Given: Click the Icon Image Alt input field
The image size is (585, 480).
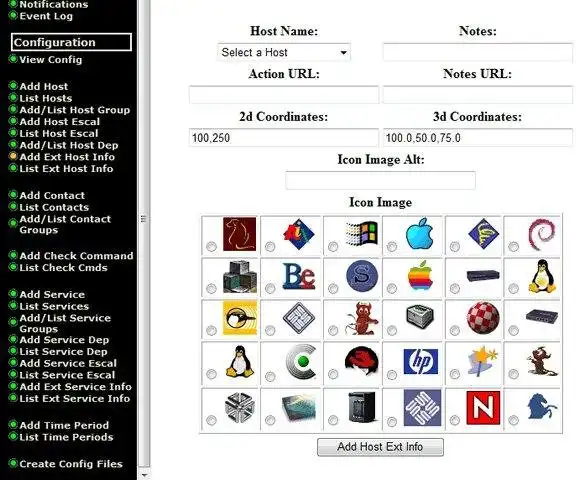Looking at the screenshot, I should click(380, 181).
